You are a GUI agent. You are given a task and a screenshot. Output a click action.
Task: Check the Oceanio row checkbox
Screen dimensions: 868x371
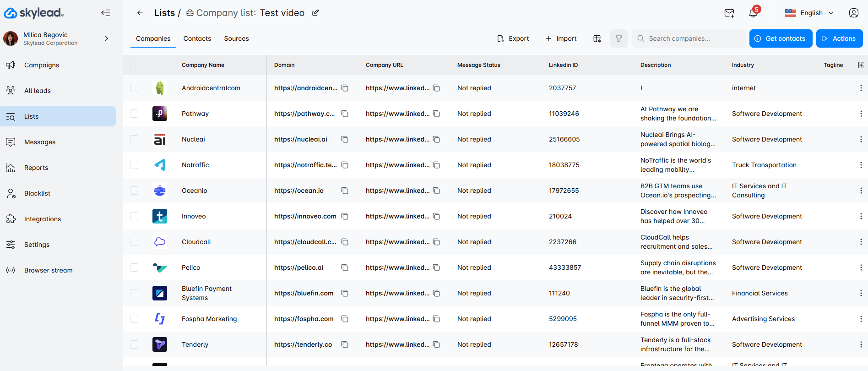[134, 191]
